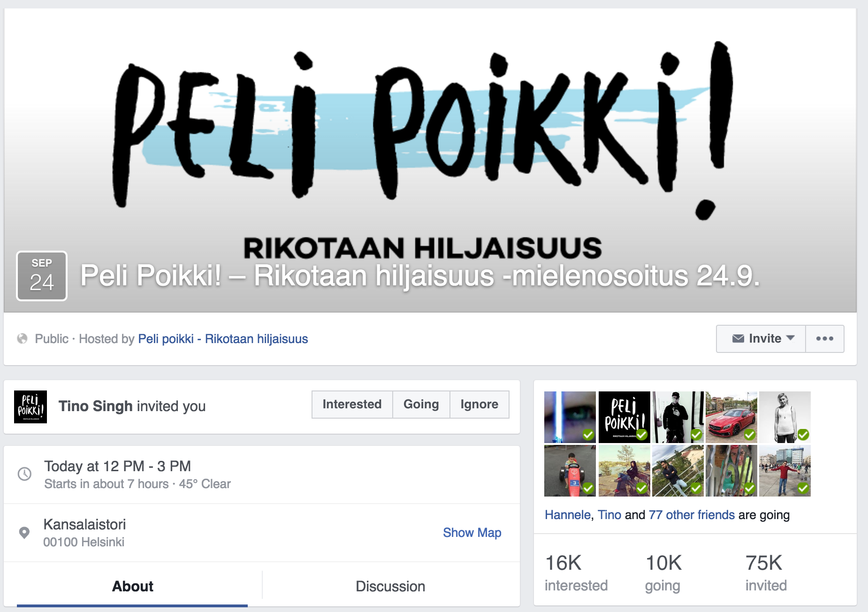868x612 pixels.
Task: Click the Show Map link
Action: (472, 533)
